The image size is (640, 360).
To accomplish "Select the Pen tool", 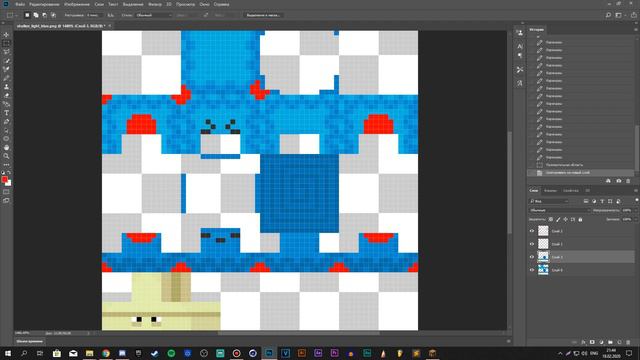I will pos(6,122).
